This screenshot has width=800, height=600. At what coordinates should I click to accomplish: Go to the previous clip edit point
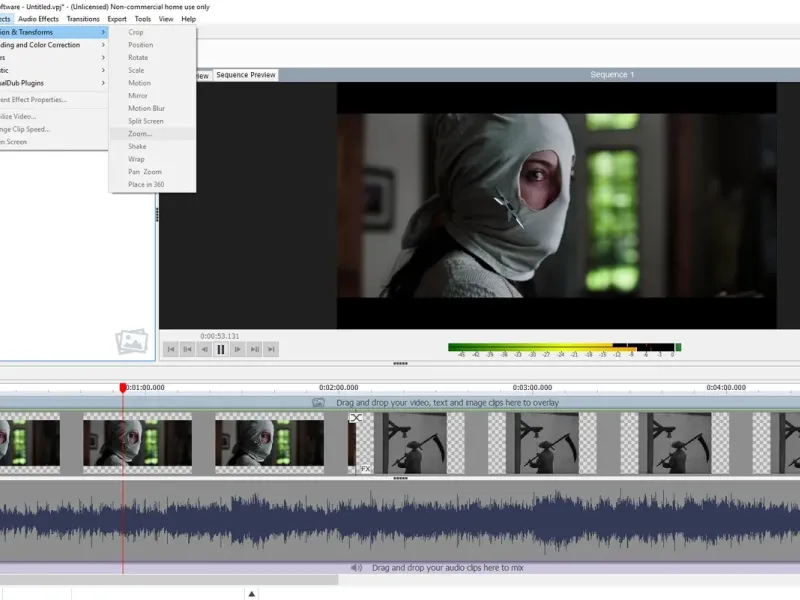188,349
